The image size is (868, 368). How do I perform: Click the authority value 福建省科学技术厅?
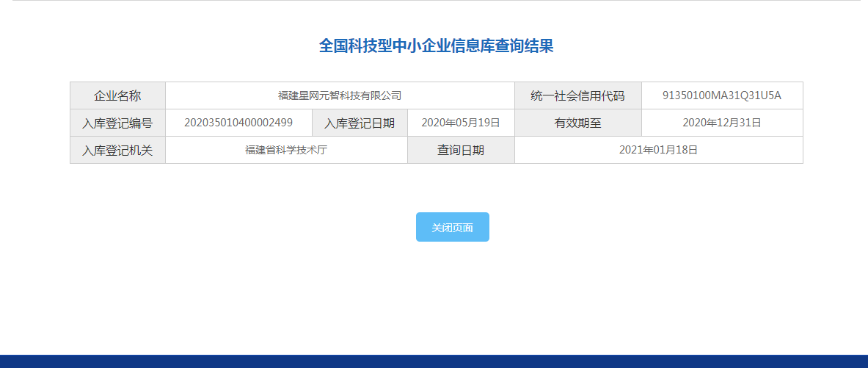tap(286, 150)
